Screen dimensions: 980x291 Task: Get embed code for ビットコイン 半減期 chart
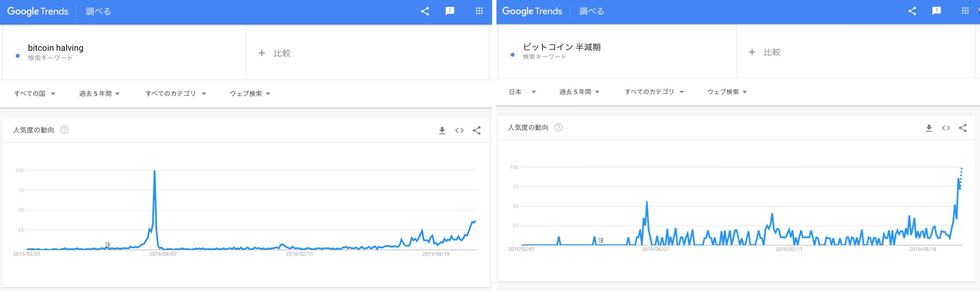click(946, 128)
